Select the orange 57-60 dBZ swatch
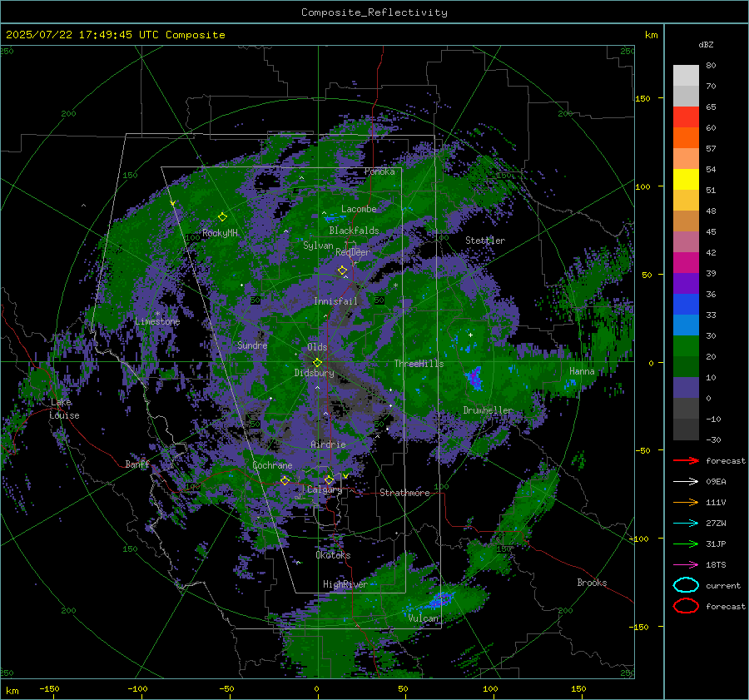749x700 pixels. 686,137
